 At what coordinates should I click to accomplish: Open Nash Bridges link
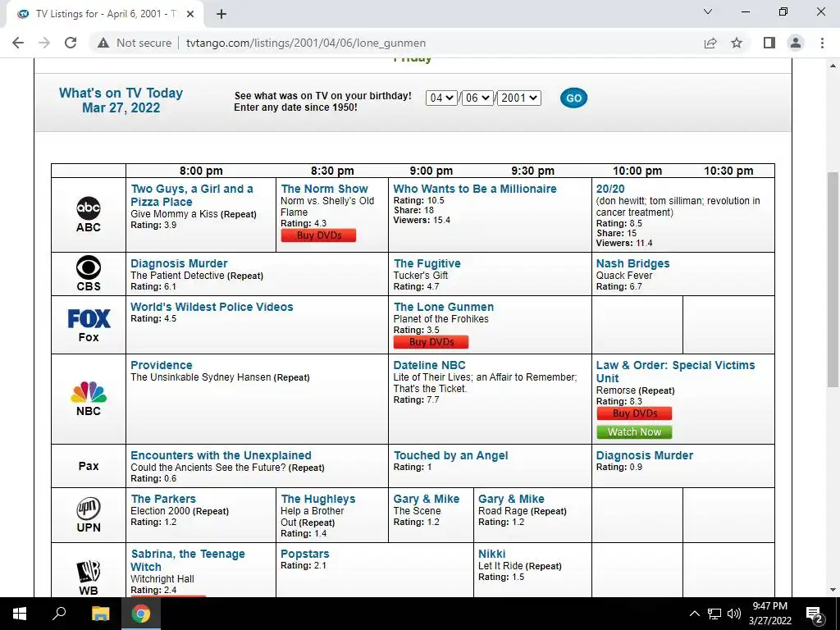pos(632,263)
